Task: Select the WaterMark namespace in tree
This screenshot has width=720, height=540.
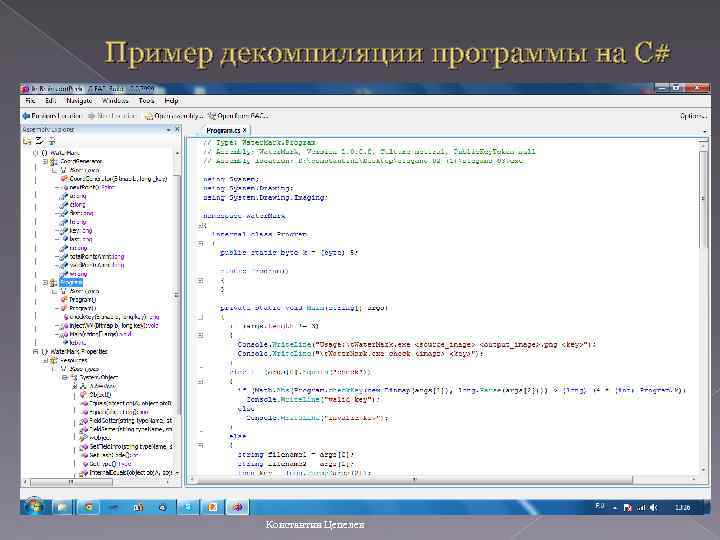Action: point(65,152)
